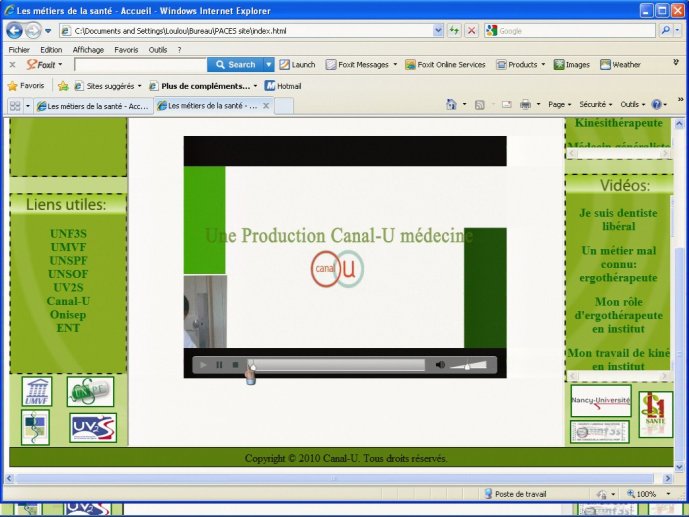
Task: Click the Quick Tabs grid icon
Action: (x=15, y=106)
